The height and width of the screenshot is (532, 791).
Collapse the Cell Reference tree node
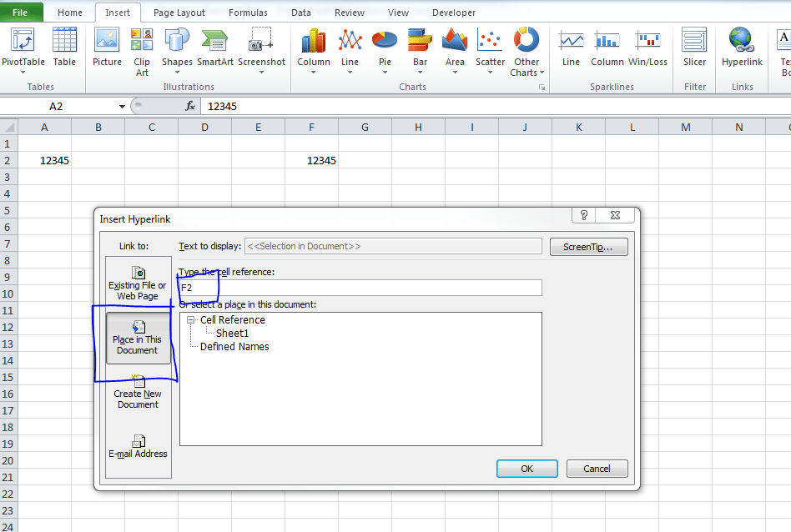point(192,319)
